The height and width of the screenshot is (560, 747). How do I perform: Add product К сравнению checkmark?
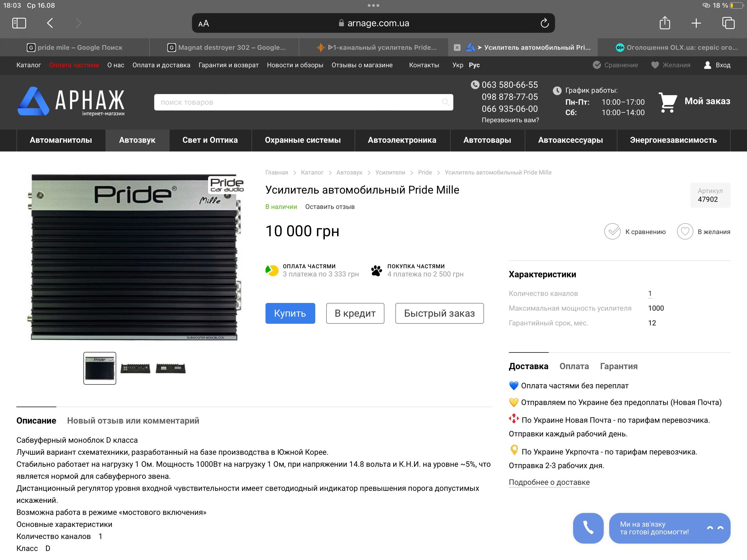(x=635, y=232)
